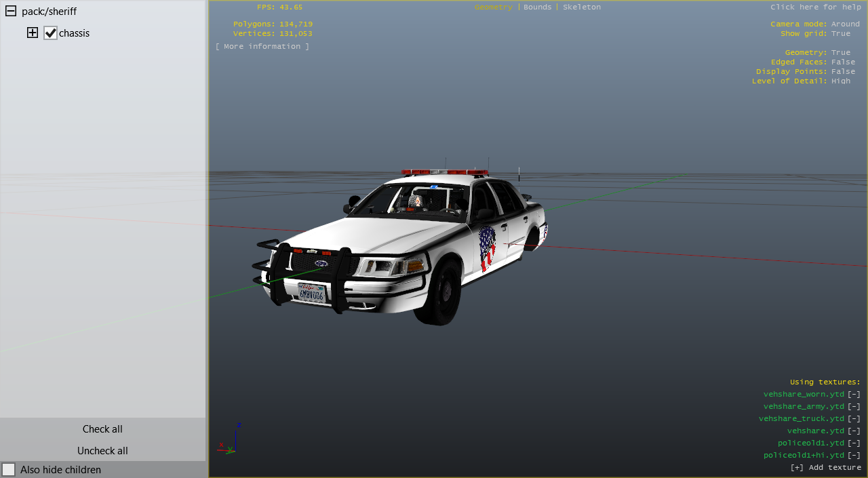Click the [-] next to policeold1.ytd
This screenshot has height=478, width=868.
(854, 443)
